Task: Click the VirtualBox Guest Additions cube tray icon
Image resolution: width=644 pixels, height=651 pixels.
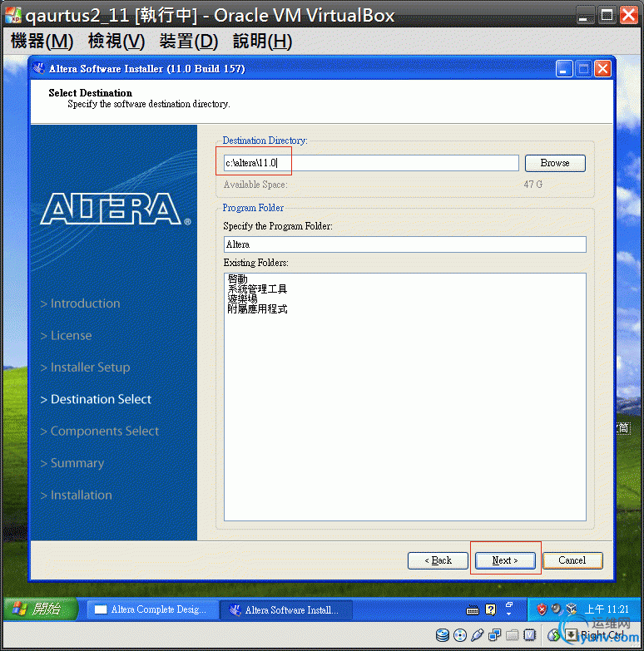Action: tap(572, 609)
